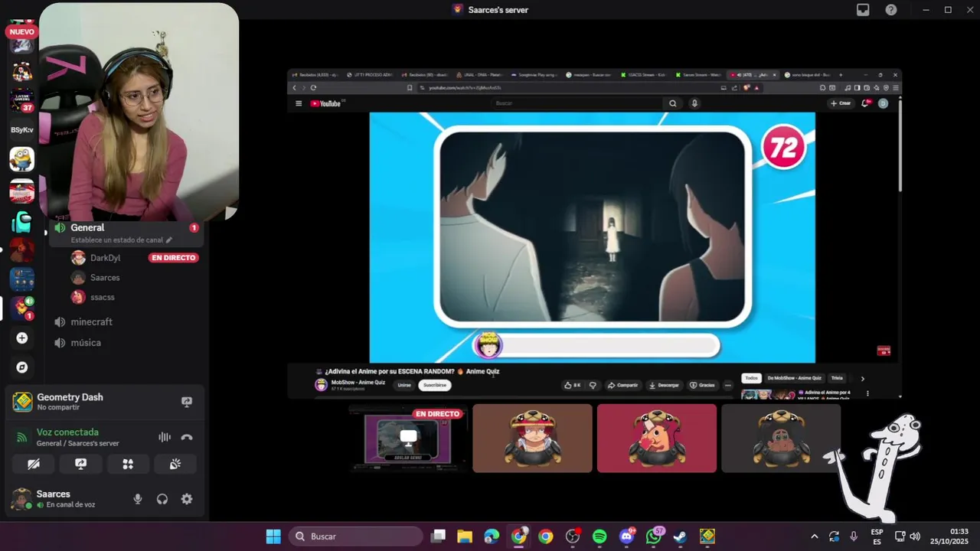Open Discover servers compass icon
The image size is (980, 551).
(x=21, y=367)
